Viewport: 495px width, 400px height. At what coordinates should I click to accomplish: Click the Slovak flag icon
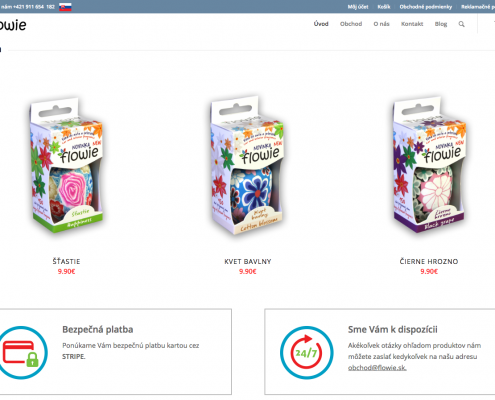coord(65,7)
